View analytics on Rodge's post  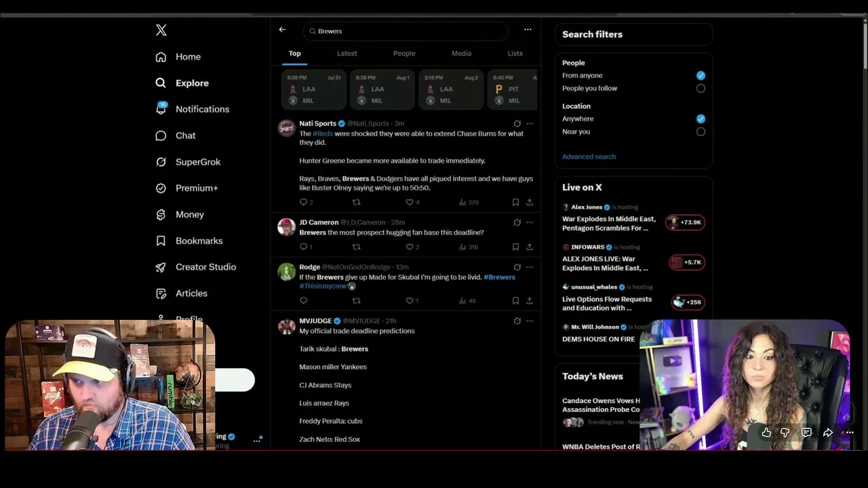pyautogui.click(x=468, y=300)
